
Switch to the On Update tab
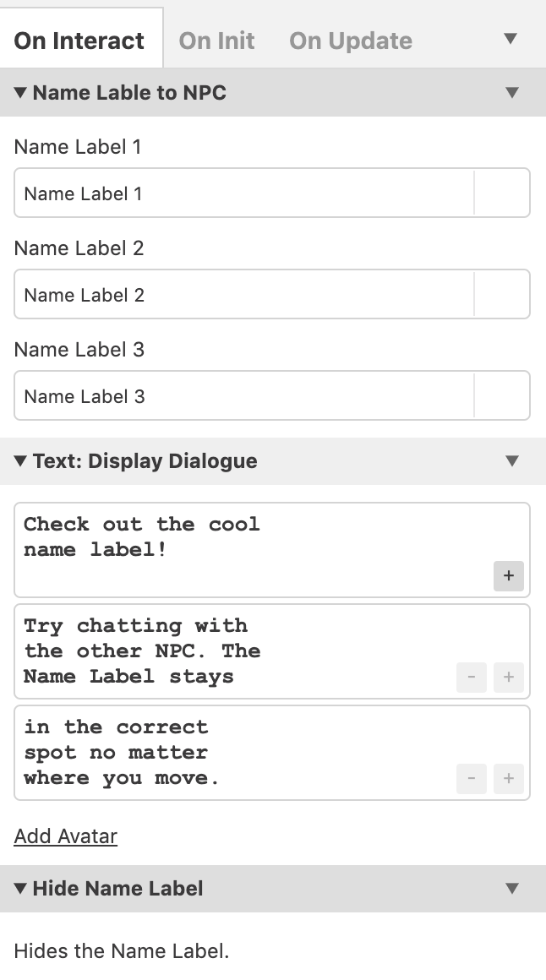351,41
